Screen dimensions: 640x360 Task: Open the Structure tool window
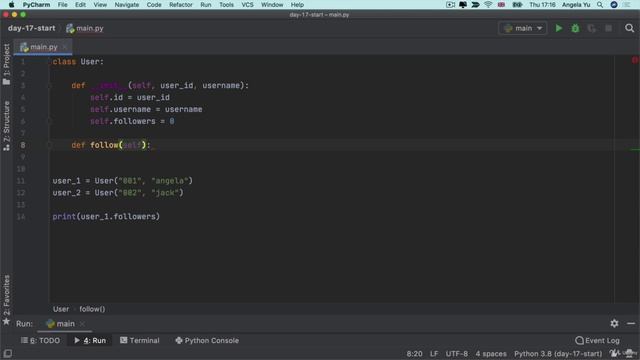(7, 126)
